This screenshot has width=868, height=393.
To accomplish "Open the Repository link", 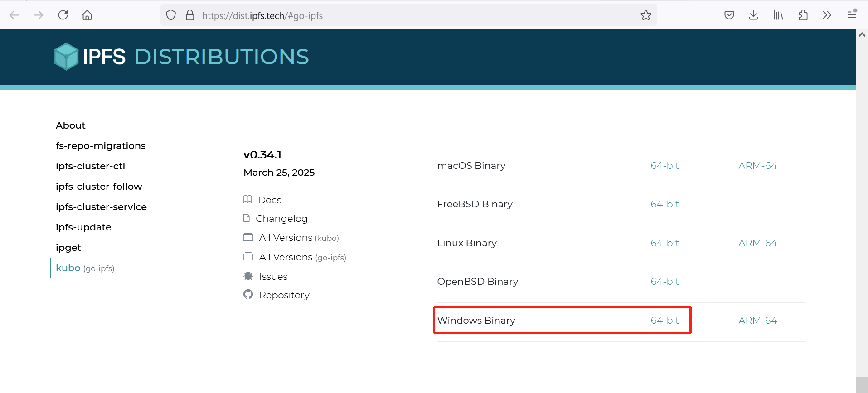I will pos(284,295).
